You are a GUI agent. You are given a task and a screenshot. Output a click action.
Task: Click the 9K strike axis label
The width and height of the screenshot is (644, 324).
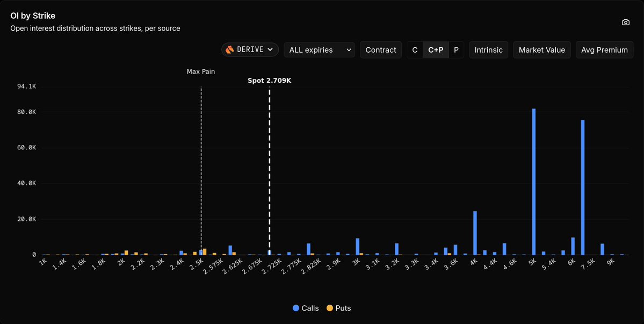tap(611, 262)
